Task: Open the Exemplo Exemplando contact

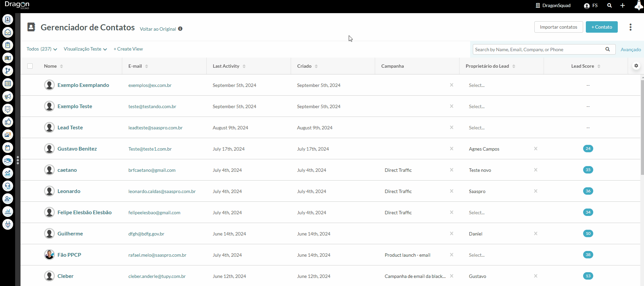Action: (83, 85)
